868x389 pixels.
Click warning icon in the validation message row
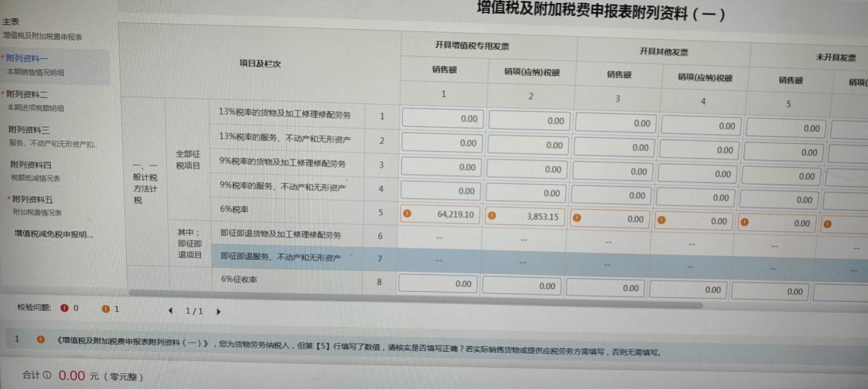40,339
